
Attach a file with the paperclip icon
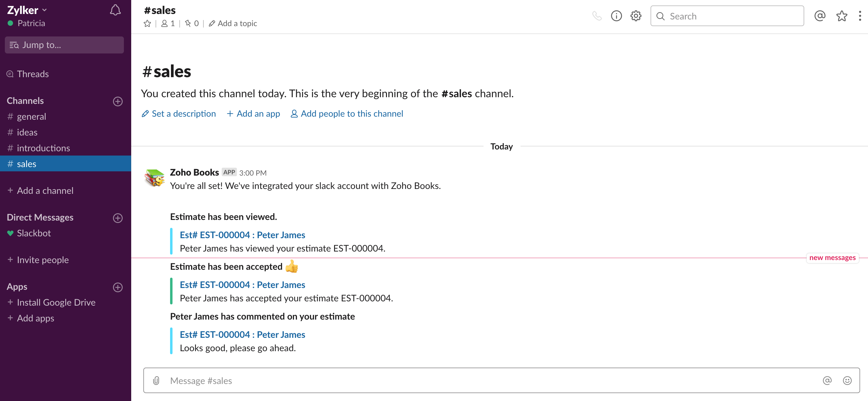(156, 380)
